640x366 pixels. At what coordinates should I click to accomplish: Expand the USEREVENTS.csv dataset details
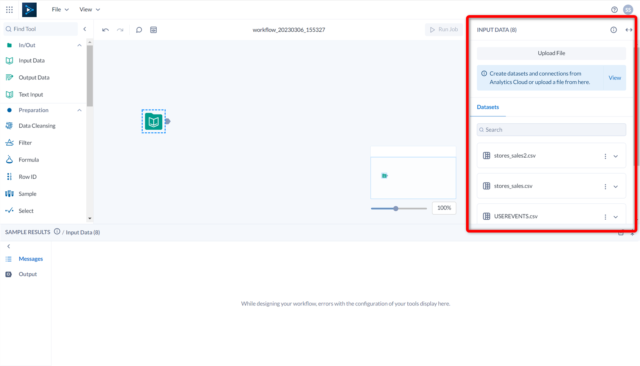pos(616,217)
